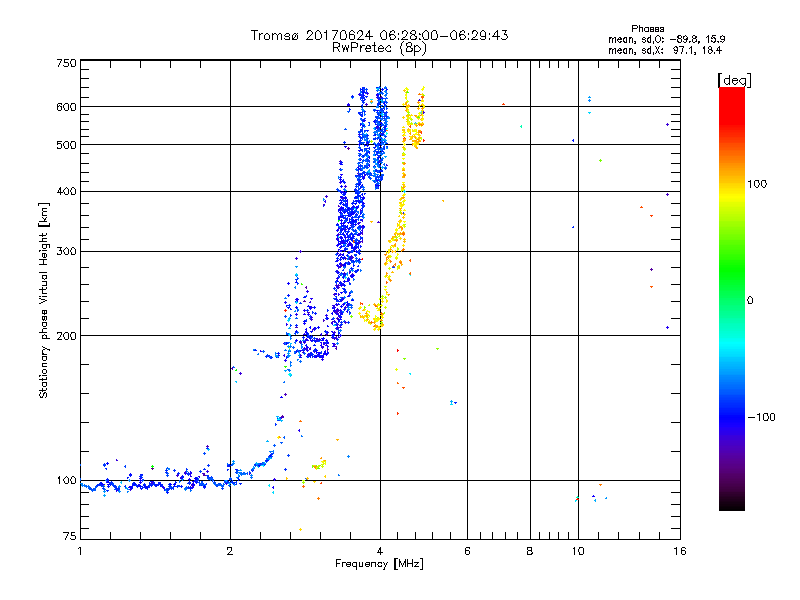The height and width of the screenshot is (600, 800).
Task: Click the x-axis tick label "8"
Action: point(530,551)
